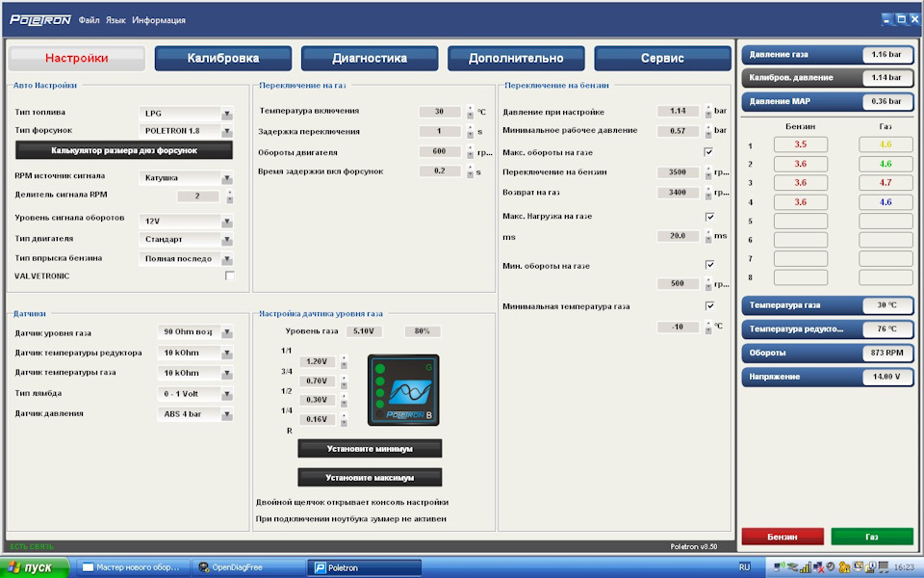The image size is (924, 578).
Task: Open OpenDiagFree from the taskbar
Action: 230,567
